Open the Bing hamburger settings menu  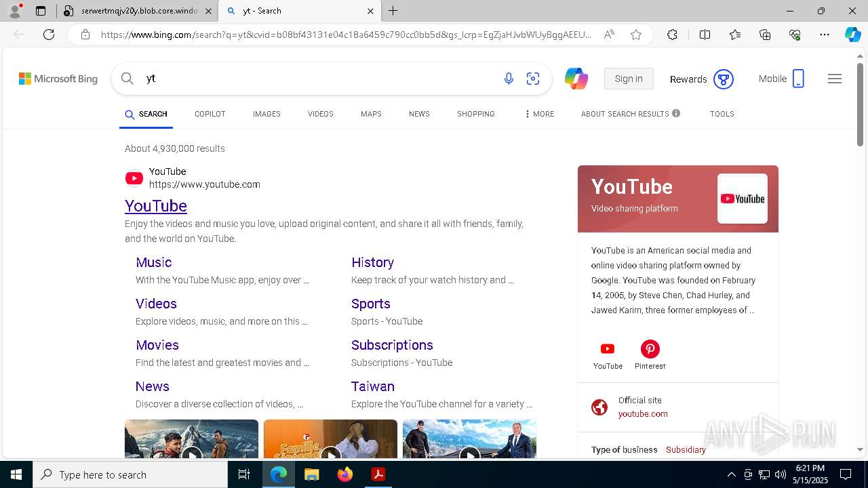coord(835,79)
